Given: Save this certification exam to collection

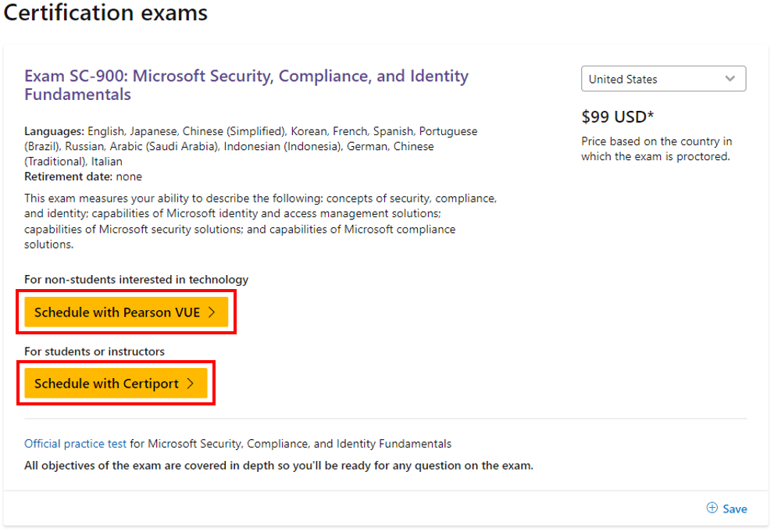Looking at the screenshot, I should pos(726,509).
